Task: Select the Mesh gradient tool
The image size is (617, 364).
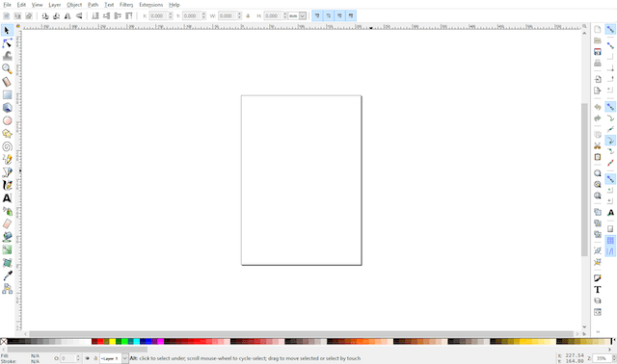Action: [7, 263]
